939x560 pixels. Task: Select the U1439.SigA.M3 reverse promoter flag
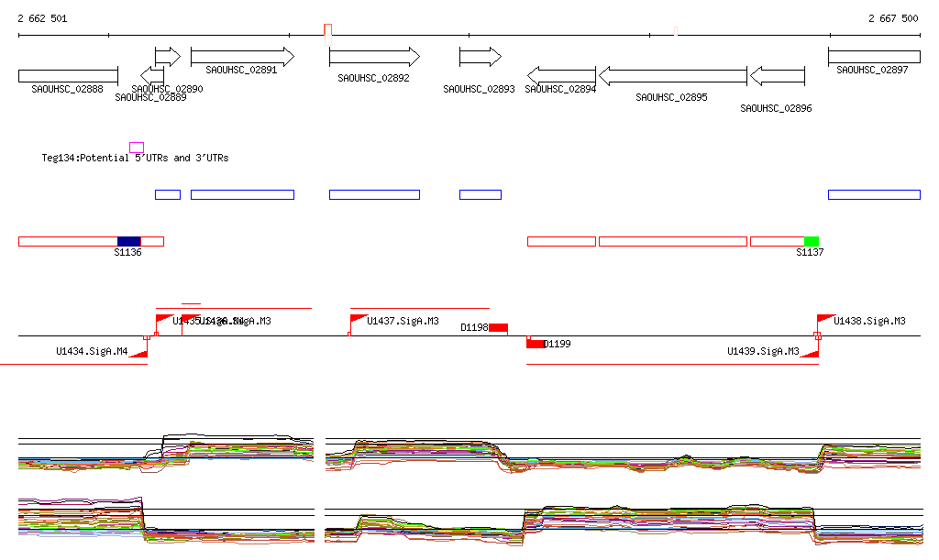tap(810, 354)
